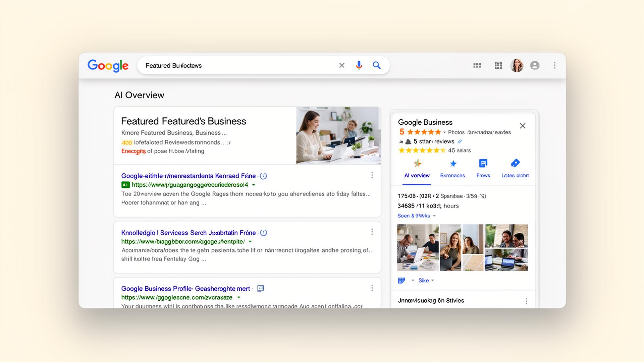Click the green AI badge by the first URL
This screenshot has height=362, width=644.
pyautogui.click(x=125, y=185)
